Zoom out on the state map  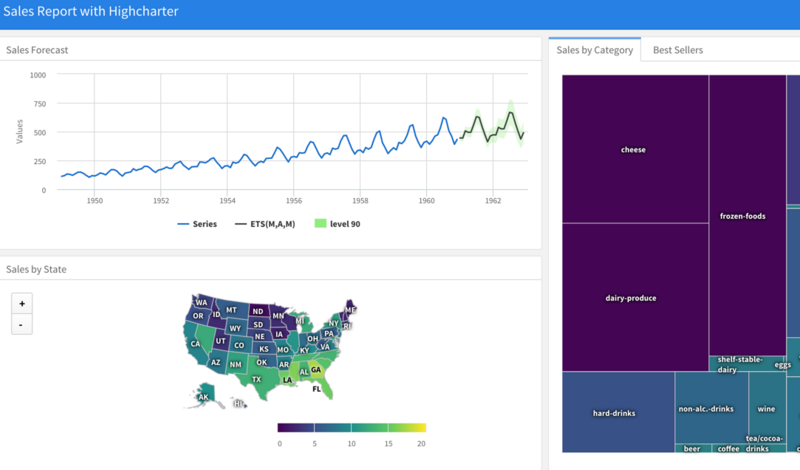point(21,324)
